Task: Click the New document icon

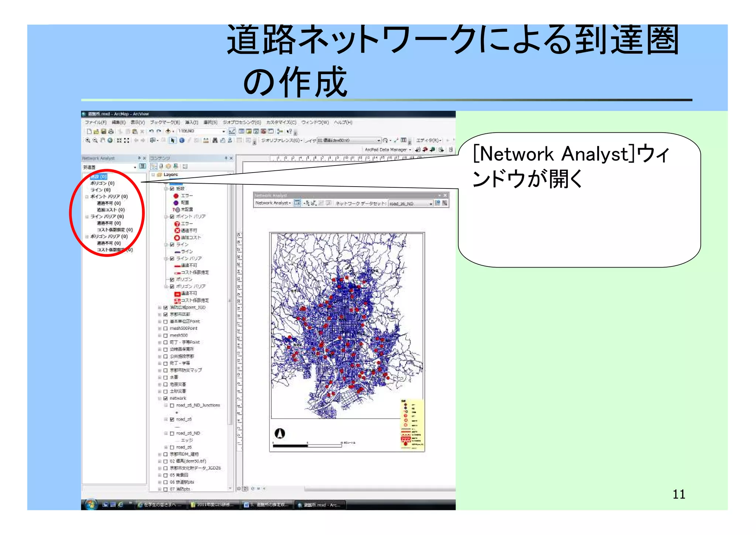Action: pos(89,131)
